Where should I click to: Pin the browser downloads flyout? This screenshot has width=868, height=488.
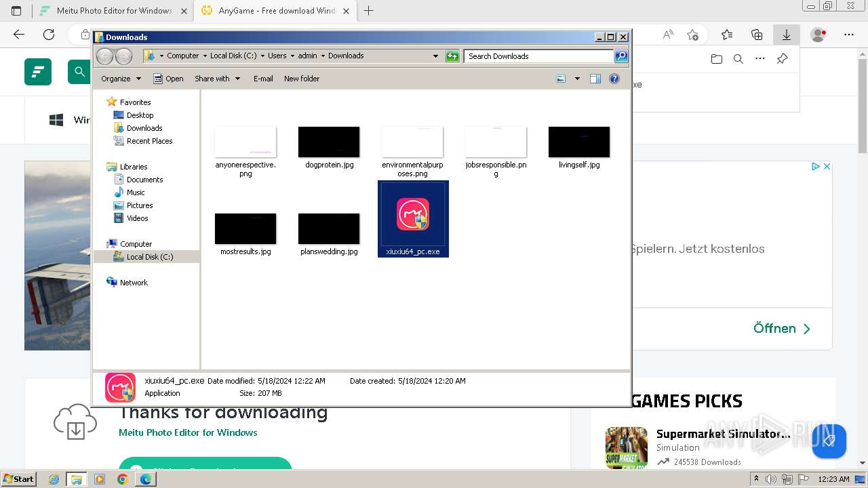pos(782,59)
